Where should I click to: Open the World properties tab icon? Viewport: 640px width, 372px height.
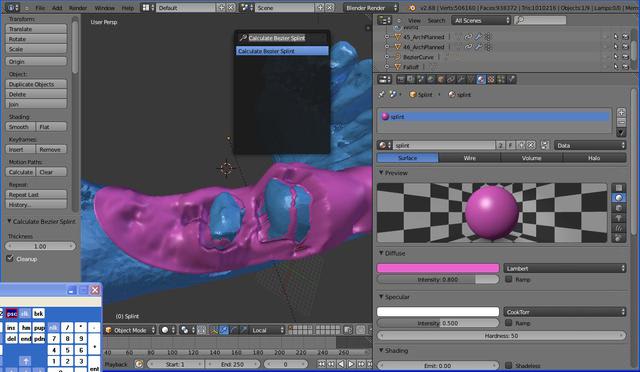click(431, 79)
